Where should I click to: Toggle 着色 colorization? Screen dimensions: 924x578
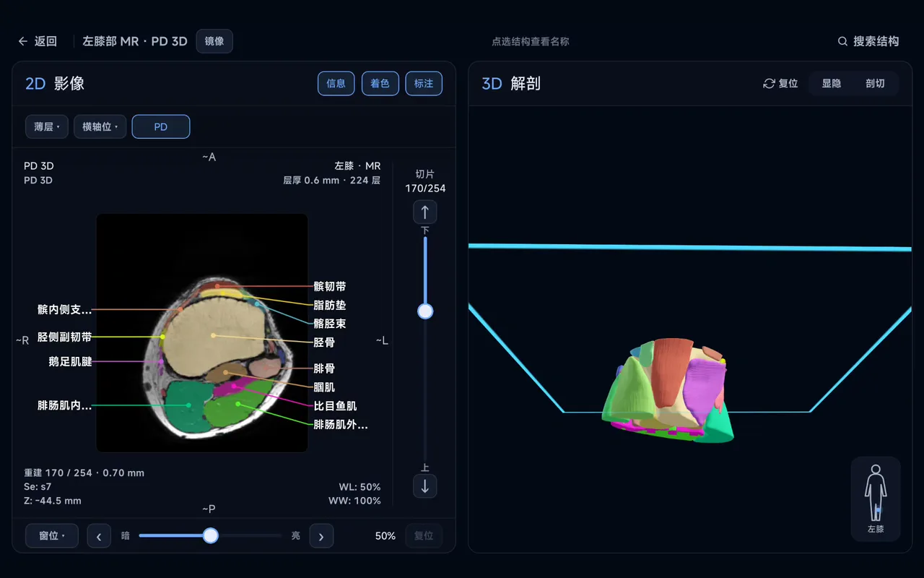click(380, 83)
